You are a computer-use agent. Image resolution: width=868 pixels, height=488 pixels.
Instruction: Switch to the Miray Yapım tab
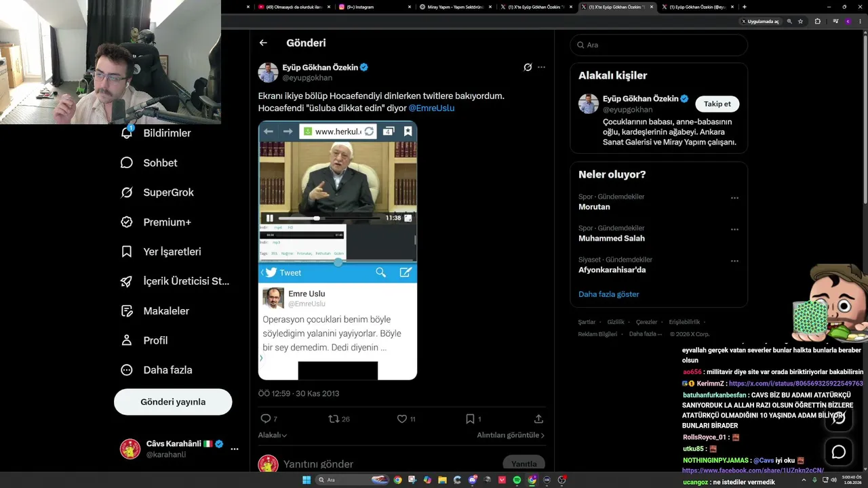455,7
